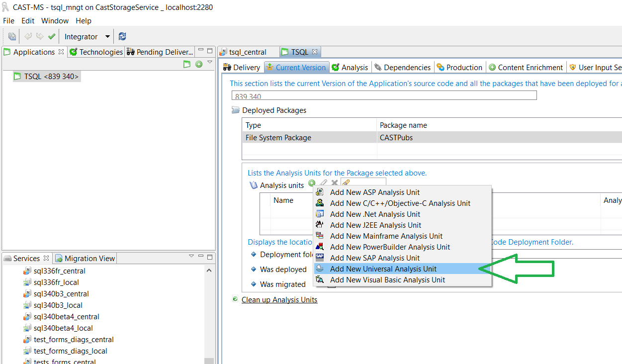Click the Save All toolbar icon
Screen dimensions: 622x364
(x=12, y=36)
